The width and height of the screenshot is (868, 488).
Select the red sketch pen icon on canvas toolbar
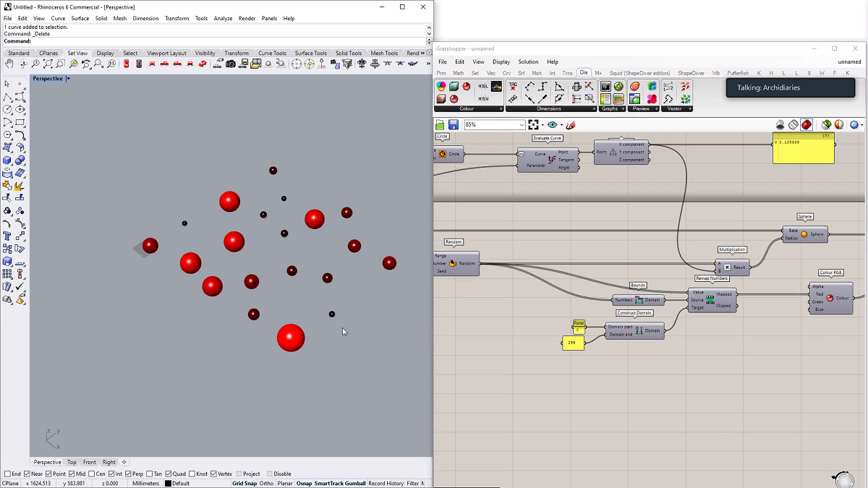tap(571, 124)
